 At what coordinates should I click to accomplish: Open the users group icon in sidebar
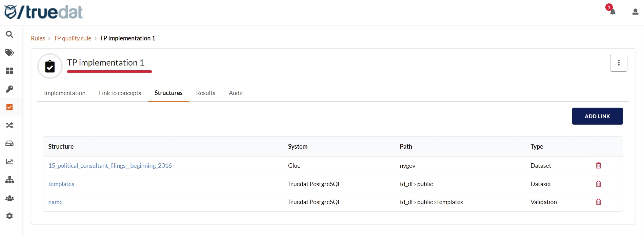9,198
